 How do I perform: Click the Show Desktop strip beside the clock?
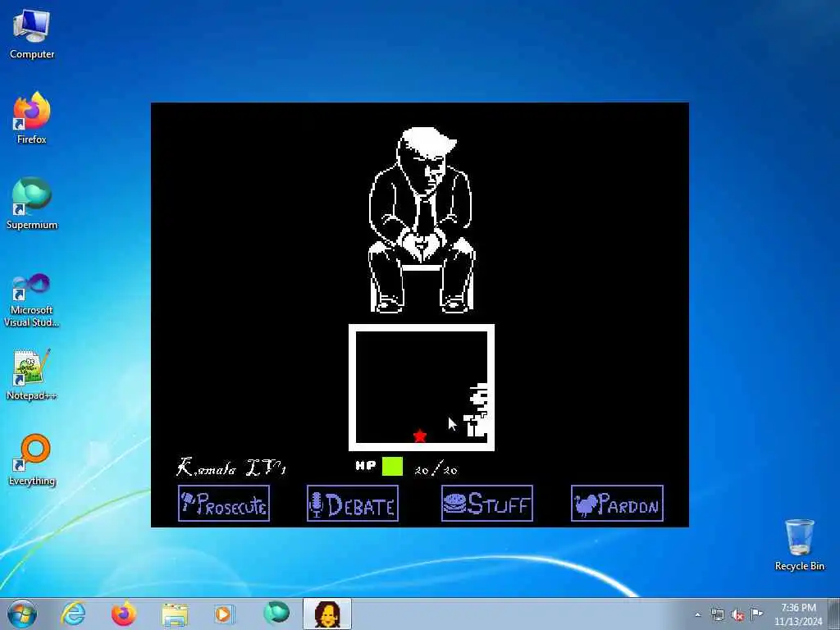click(834, 614)
